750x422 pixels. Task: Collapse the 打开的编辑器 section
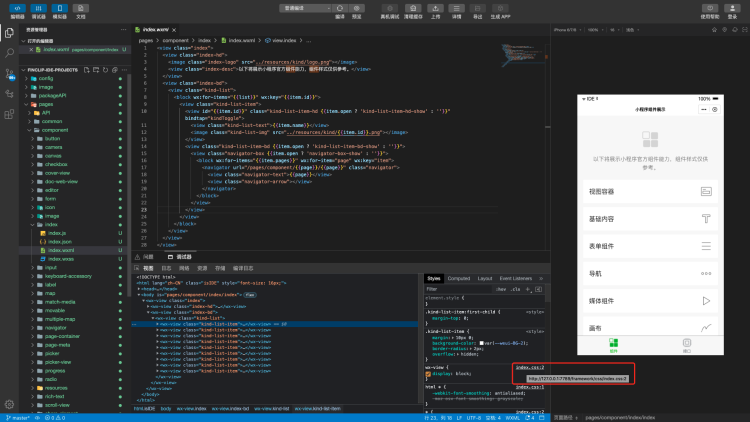pos(23,41)
